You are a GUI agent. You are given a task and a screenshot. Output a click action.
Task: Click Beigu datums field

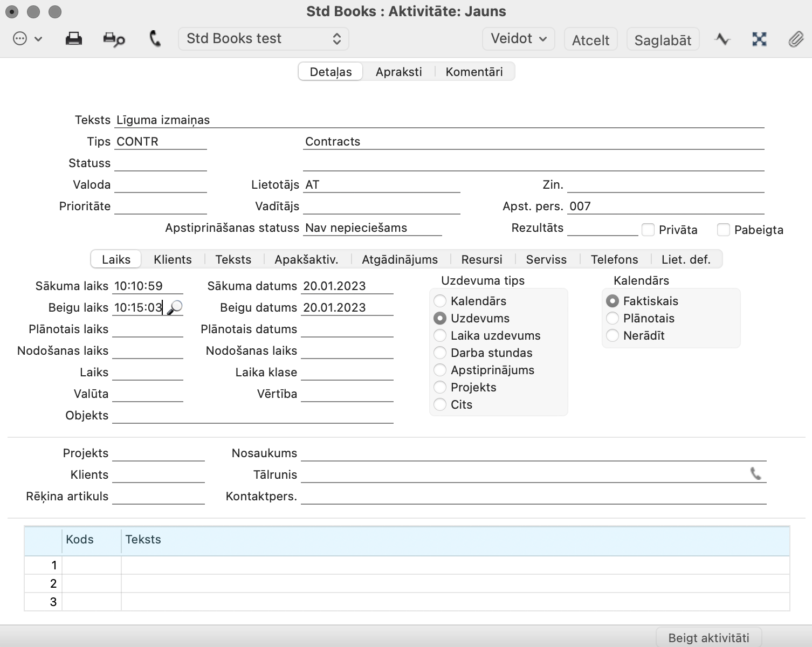[347, 307]
